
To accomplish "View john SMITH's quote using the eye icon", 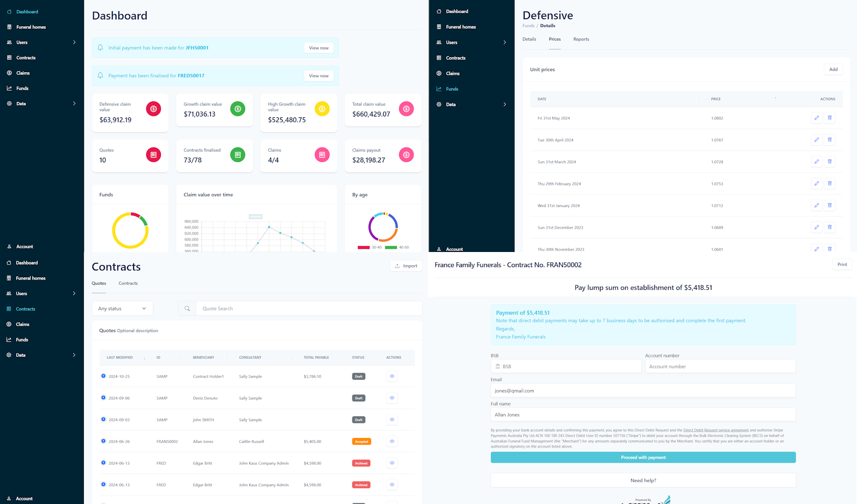I will [392, 419].
